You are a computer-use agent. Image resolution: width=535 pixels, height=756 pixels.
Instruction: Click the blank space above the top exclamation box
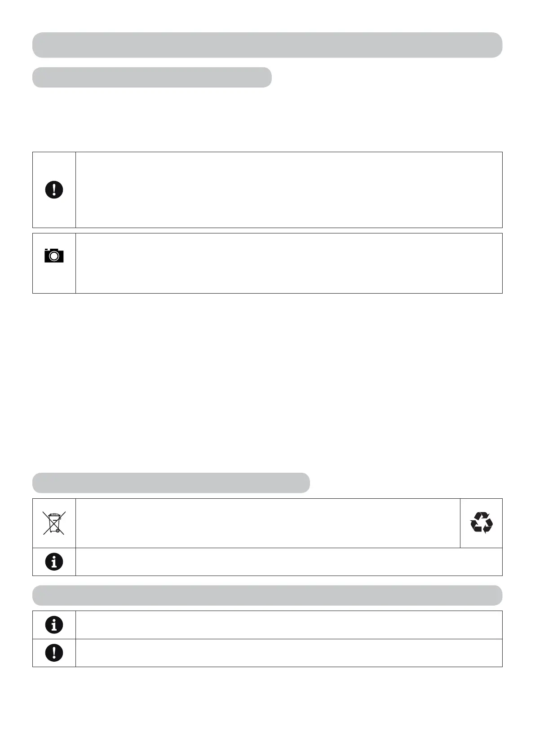[267, 119]
